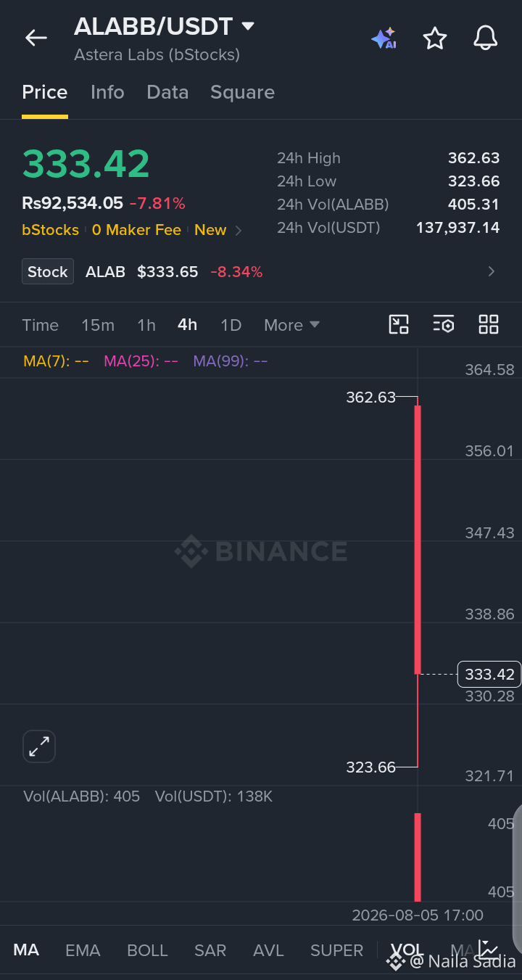Open the AI assistant sparkle icon
The width and height of the screenshot is (522, 980).
[x=384, y=38]
